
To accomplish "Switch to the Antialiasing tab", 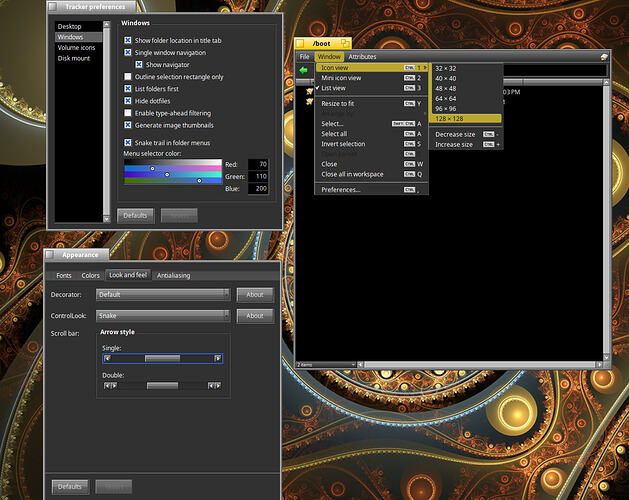I will (173, 275).
